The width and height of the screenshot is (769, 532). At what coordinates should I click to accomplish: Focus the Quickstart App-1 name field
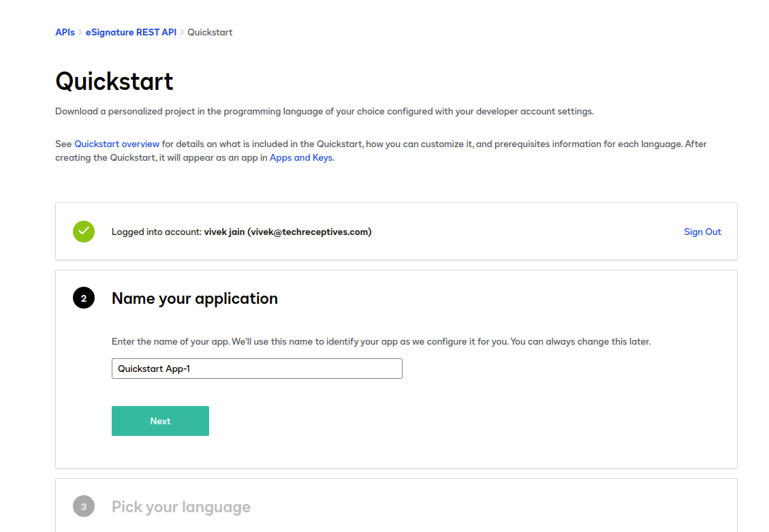coord(257,369)
